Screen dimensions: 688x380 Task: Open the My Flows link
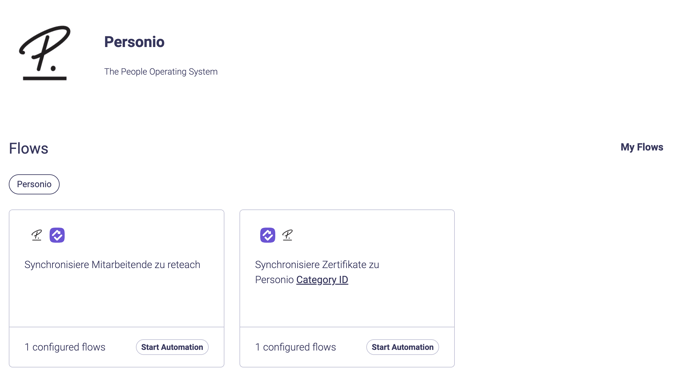click(x=641, y=147)
